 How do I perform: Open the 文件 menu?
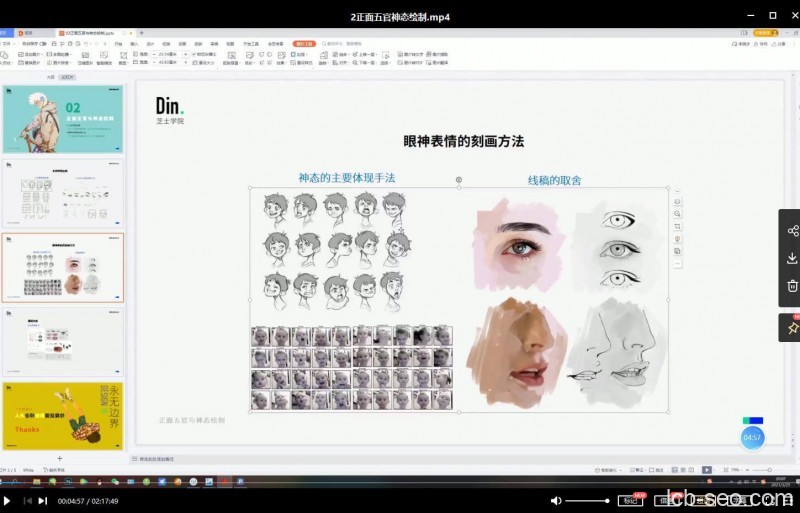click(x=7, y=44)
